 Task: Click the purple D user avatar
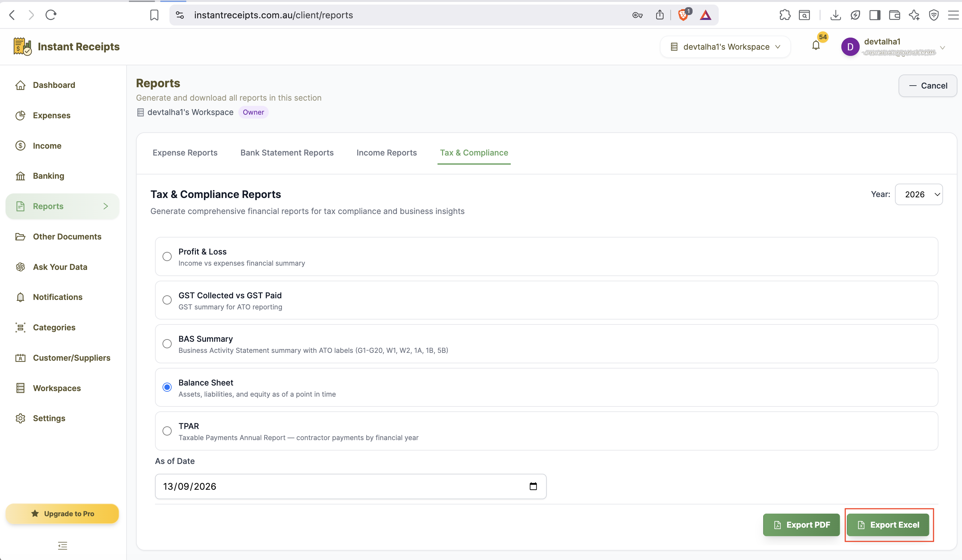(850, 46)
